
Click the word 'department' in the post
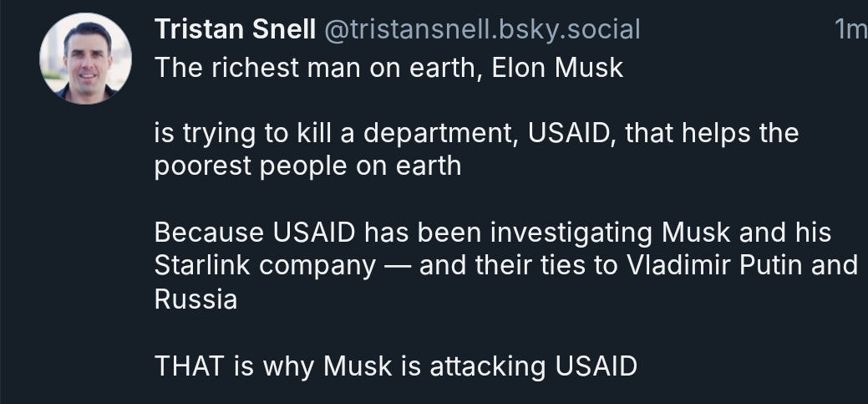coord(438,134)
